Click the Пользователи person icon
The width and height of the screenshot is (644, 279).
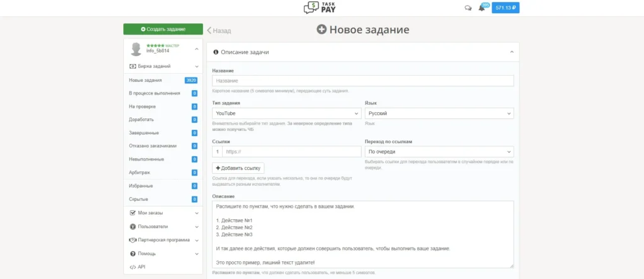click(132, 227)
